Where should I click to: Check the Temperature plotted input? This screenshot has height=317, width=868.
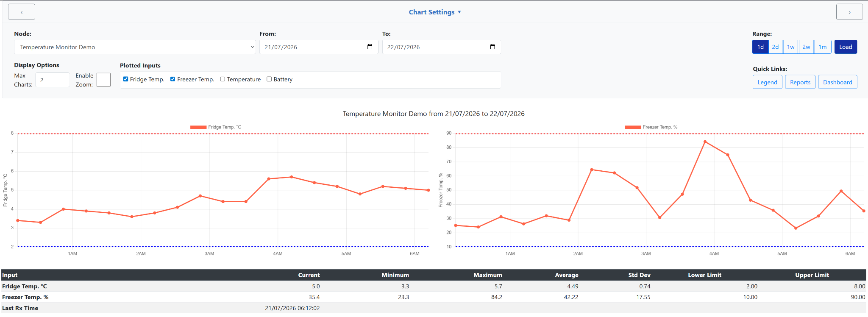223,79
